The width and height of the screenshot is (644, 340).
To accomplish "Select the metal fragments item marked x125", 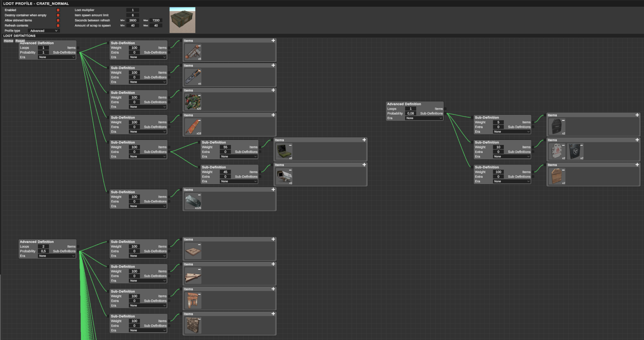I will point(193,201).
